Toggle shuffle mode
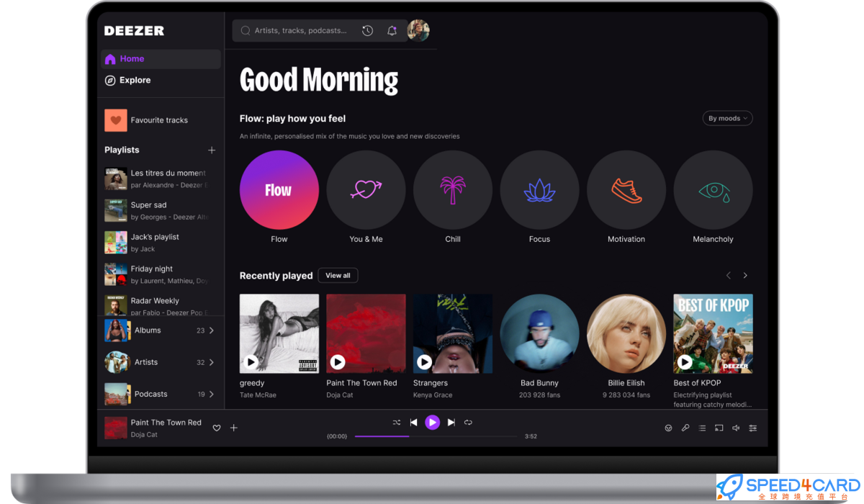864x504 pixels. pyautogui.click(x=397, y=423)
